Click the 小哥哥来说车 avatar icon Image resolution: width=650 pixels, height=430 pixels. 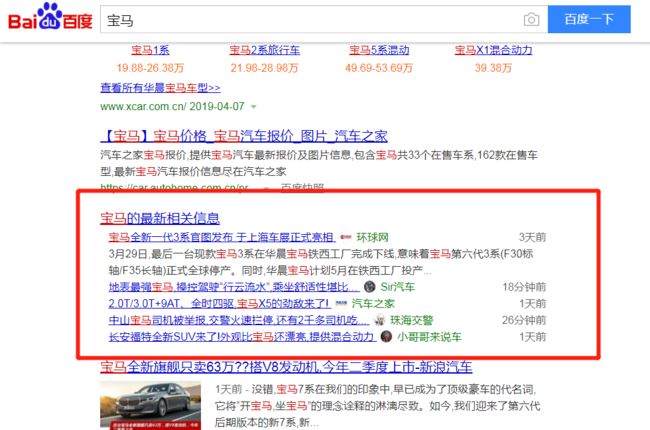point(386,336)
